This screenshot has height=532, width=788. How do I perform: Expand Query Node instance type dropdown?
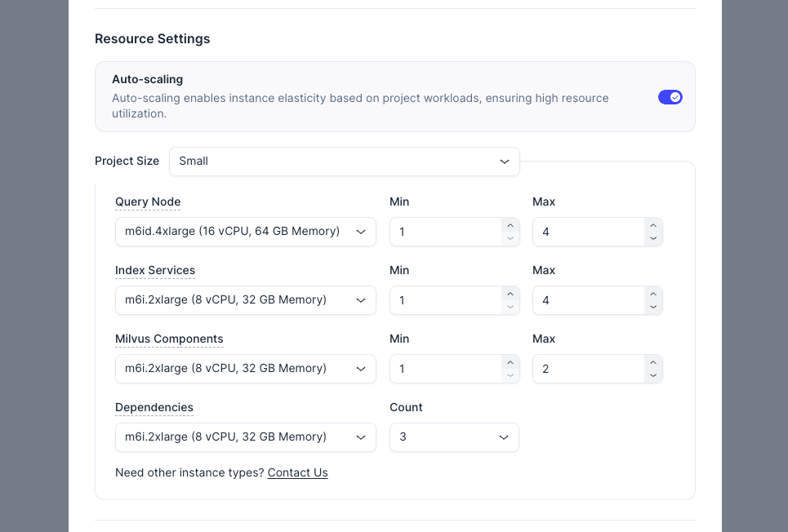245,232
